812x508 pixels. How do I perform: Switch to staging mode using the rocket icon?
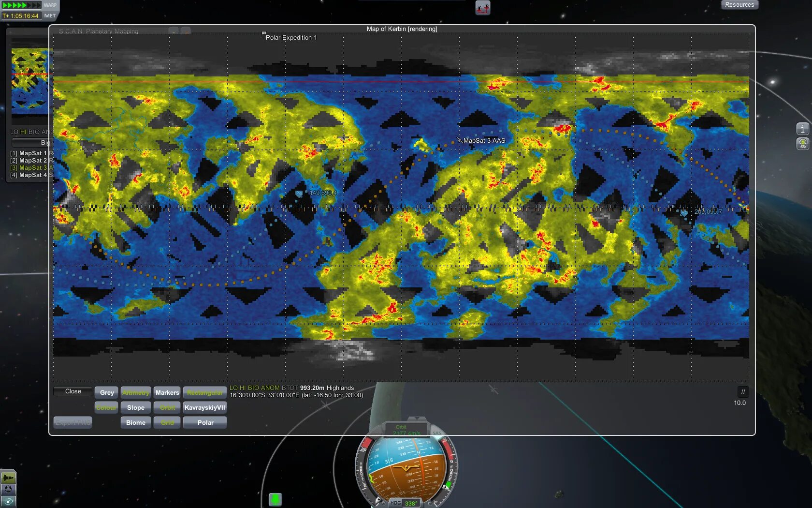click(x=8, y=478)
